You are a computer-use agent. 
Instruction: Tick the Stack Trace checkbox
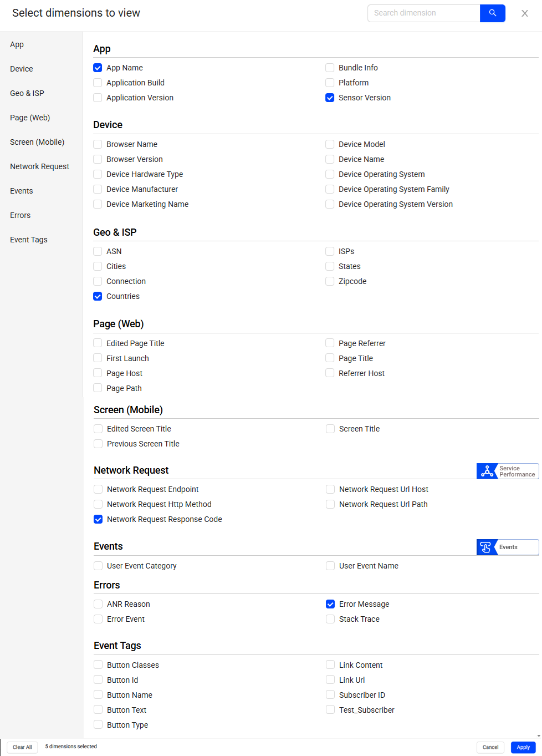[x=330, y=619]
